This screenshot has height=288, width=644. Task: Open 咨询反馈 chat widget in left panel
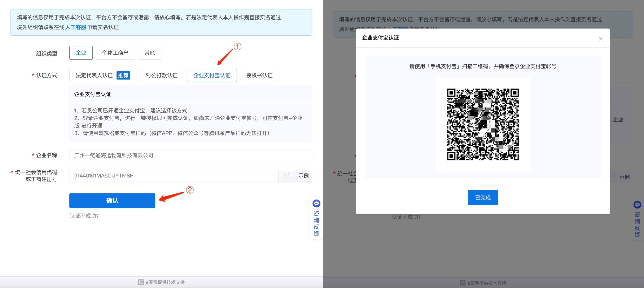click(316, 218)
